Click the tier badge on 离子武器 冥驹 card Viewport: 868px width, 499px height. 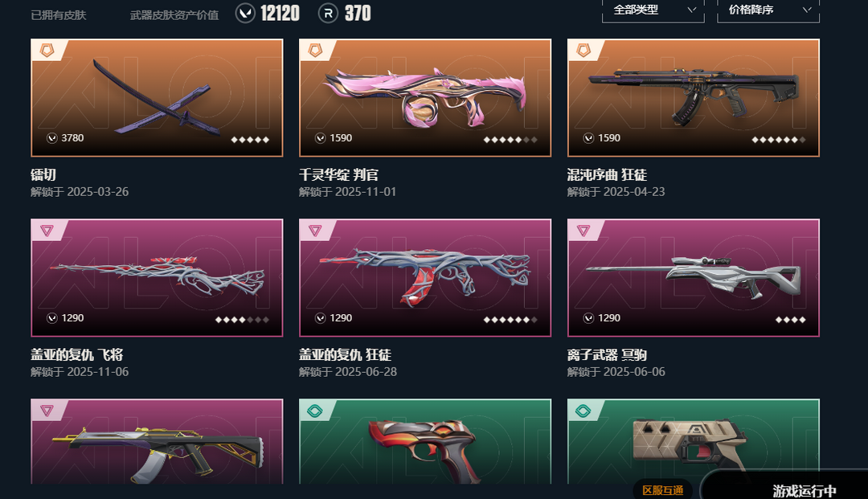[583, 230]
